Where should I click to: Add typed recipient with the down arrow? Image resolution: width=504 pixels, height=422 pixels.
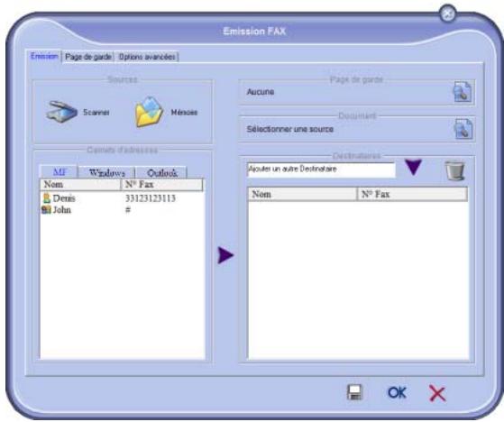point(413,167)
